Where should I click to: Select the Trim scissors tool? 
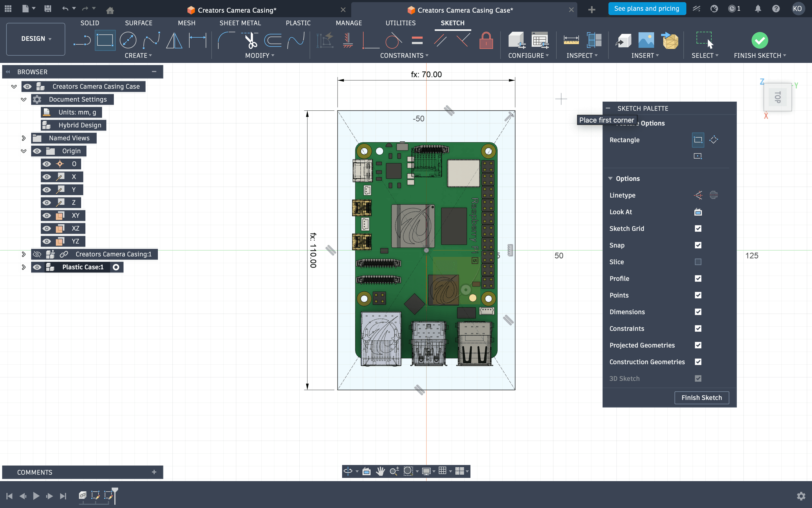250,41
